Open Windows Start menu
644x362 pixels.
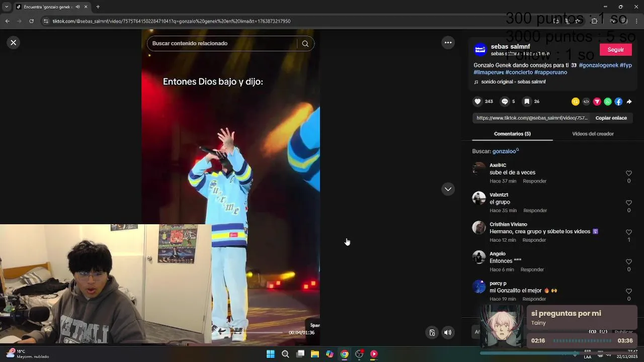[x=271, y=354]
